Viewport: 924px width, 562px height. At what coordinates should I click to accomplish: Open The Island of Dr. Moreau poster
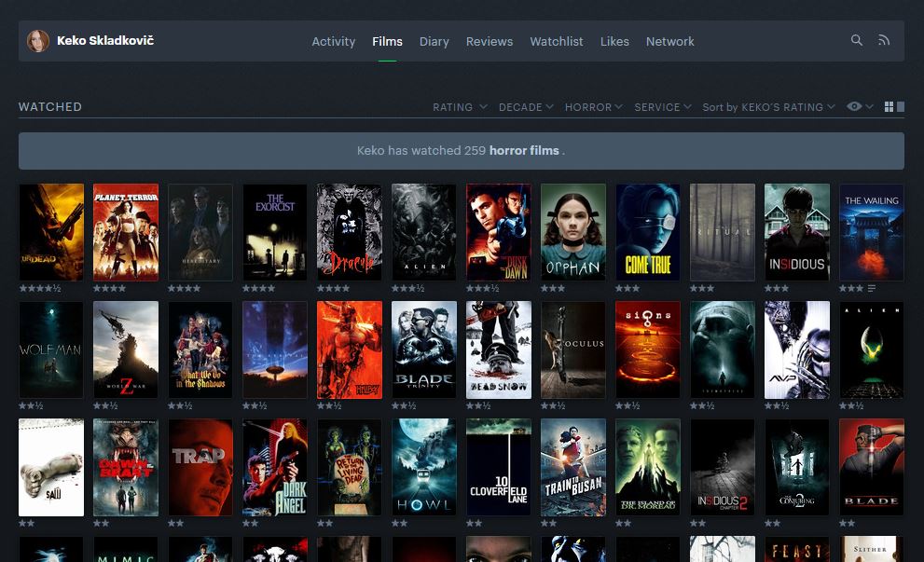pyautogui.click(x=648, y=468)
